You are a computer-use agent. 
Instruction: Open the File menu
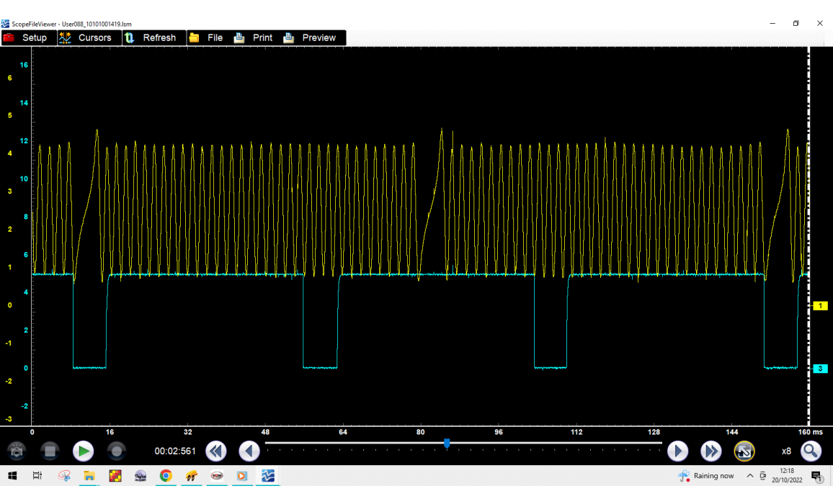[206, 37]
